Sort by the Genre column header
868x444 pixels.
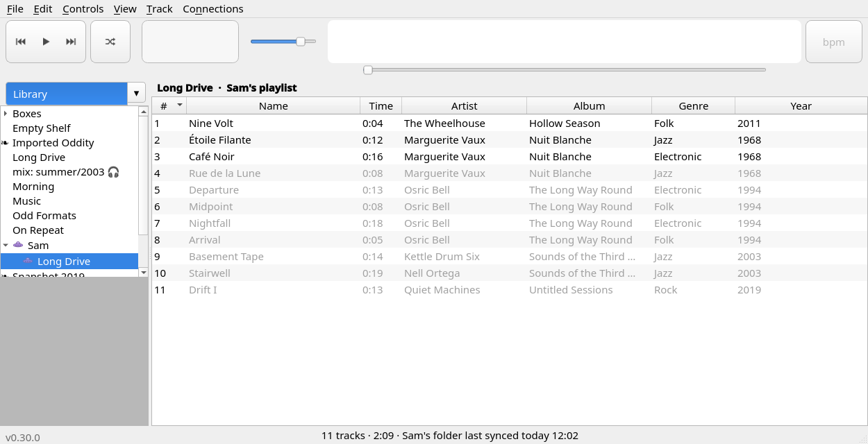tap(694, 106)
